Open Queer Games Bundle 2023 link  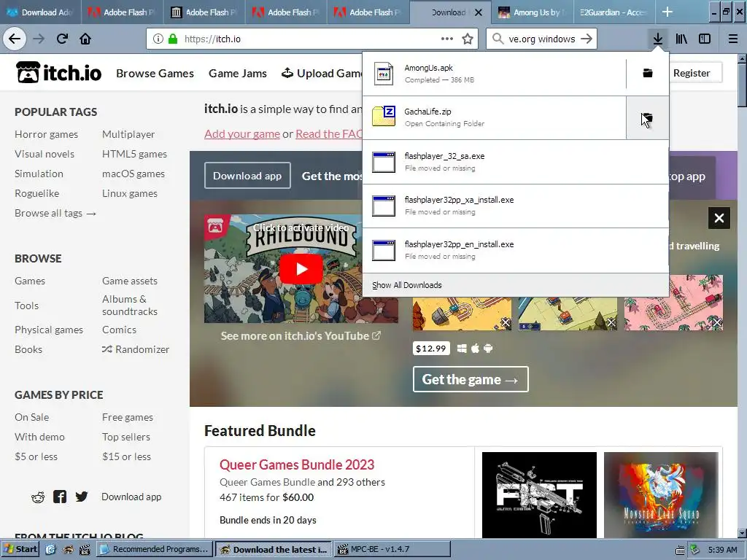point(297,464)
